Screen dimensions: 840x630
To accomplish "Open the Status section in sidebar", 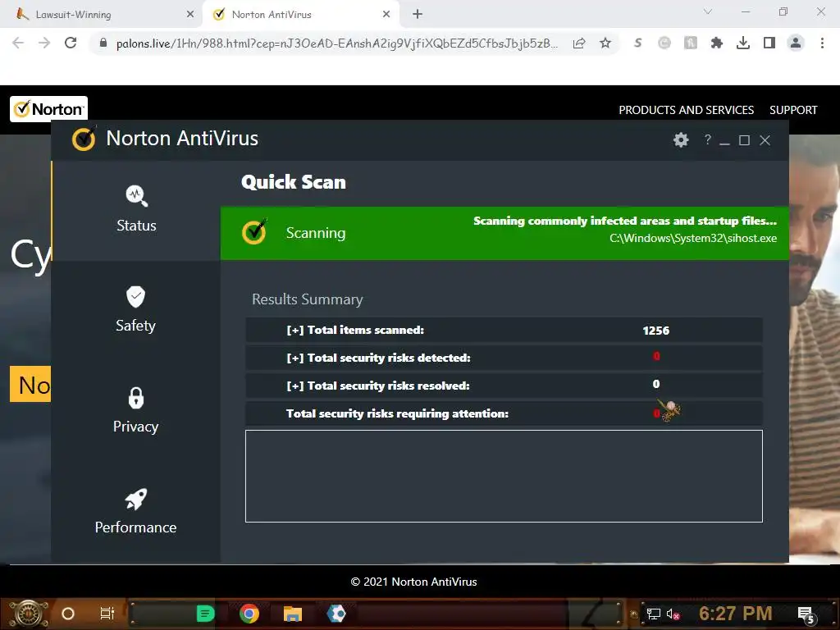I will (136, 210).
